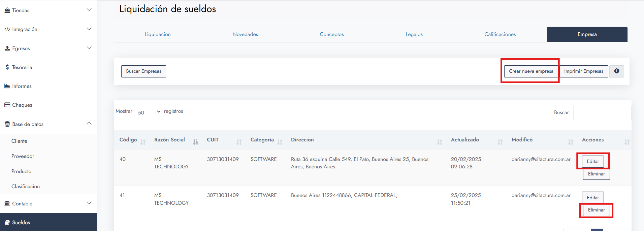Click Crear nueva empresa button
This screenshot has height=231, width=644.
click(x=531, y=71)
